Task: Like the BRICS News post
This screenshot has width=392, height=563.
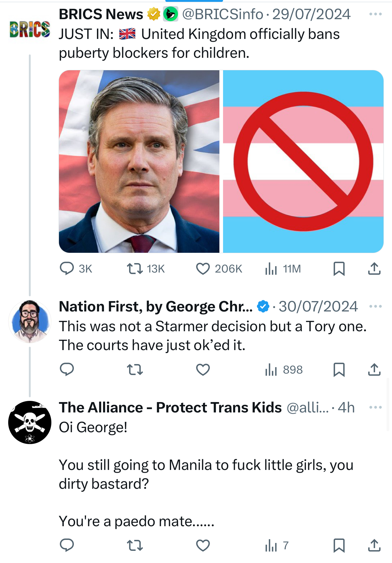Action: click(203, 269)
